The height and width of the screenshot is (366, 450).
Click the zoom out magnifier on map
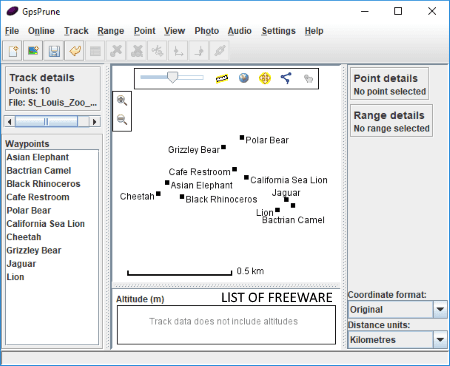(122, 119)
